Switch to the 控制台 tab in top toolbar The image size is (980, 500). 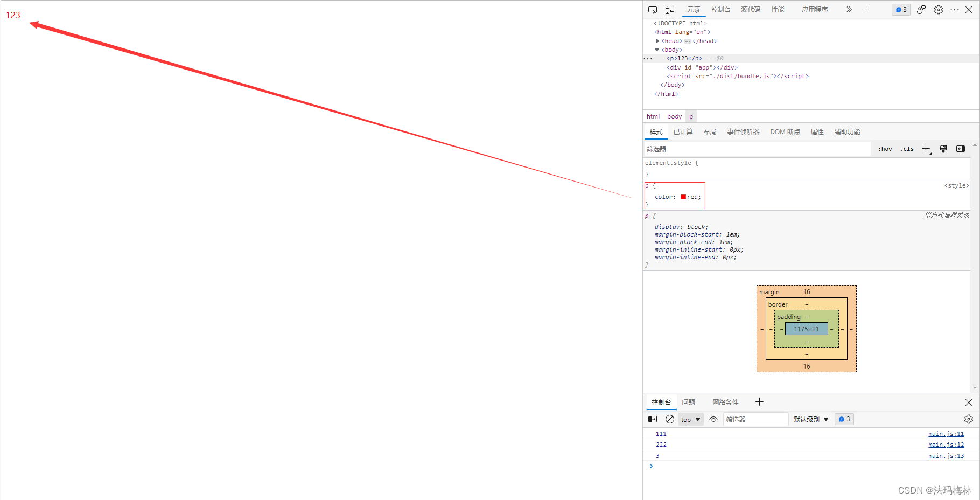pos(720,10)
